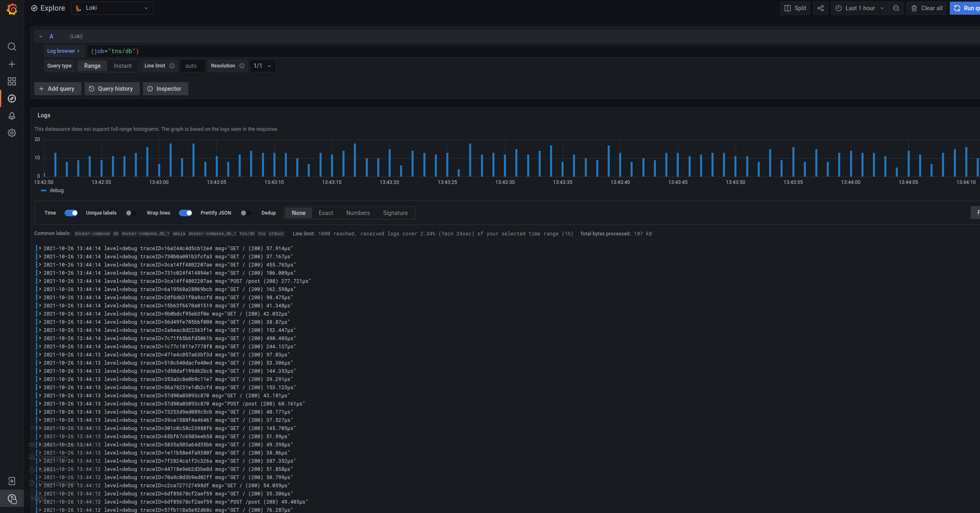Click the zoom out time range icon
Viewport: 980px width, 513px height.
click(x=896, y=8)
